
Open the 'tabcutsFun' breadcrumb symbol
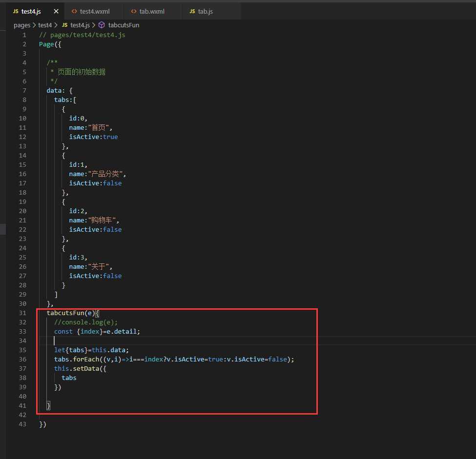click(124, 25)
